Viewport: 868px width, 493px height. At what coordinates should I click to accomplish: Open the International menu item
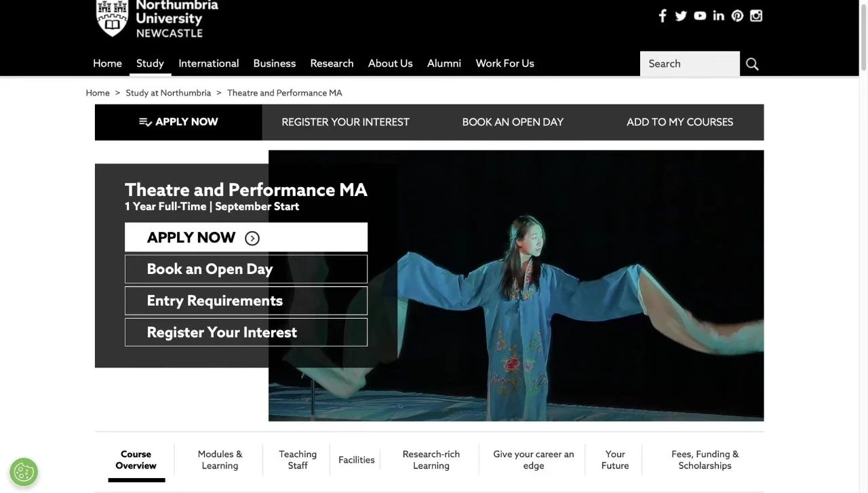(208, 63)
